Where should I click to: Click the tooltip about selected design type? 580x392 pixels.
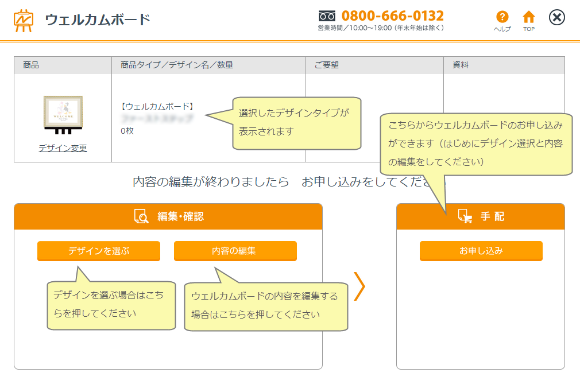296,122
